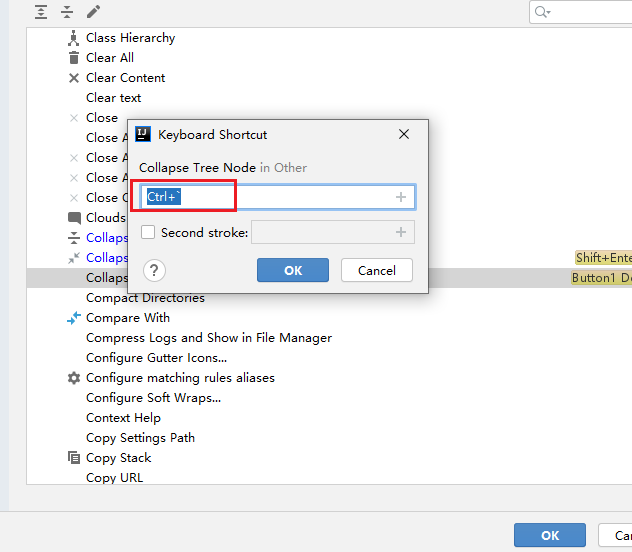Click the Compare With arrows icon
The height and width of the screenshot is (552, 632).
point(74,318)
